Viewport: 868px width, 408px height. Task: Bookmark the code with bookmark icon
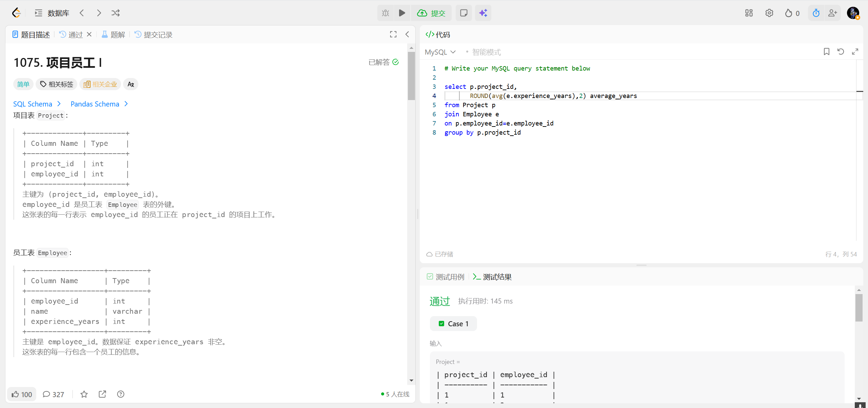point(826,52)
